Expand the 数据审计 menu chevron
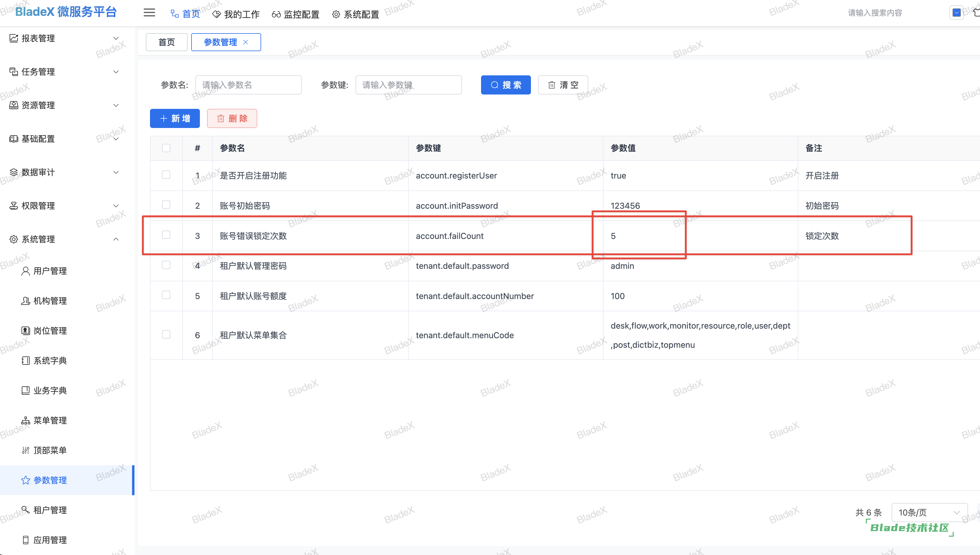The height and width of the screenshot is (555, 980). pos(116,172)
